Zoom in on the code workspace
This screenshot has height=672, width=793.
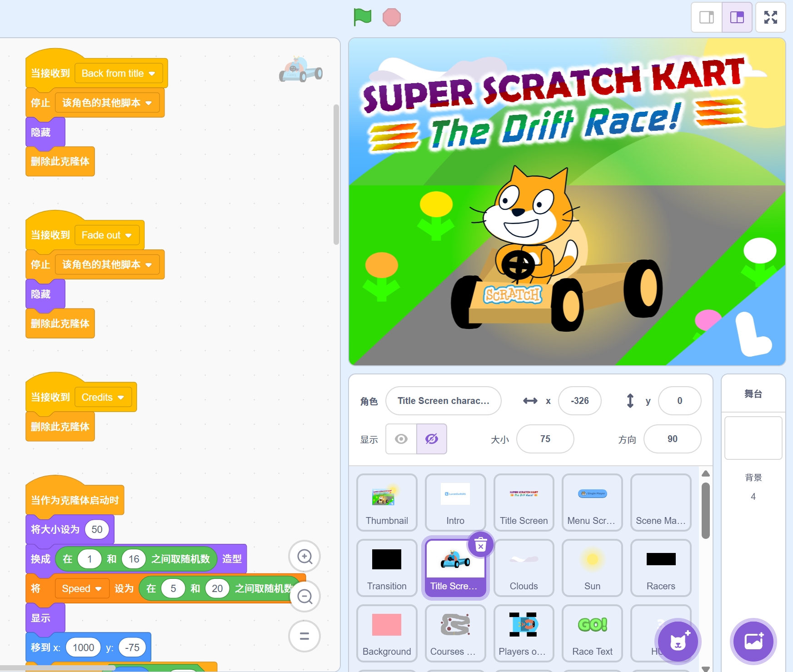click(304, 557)
